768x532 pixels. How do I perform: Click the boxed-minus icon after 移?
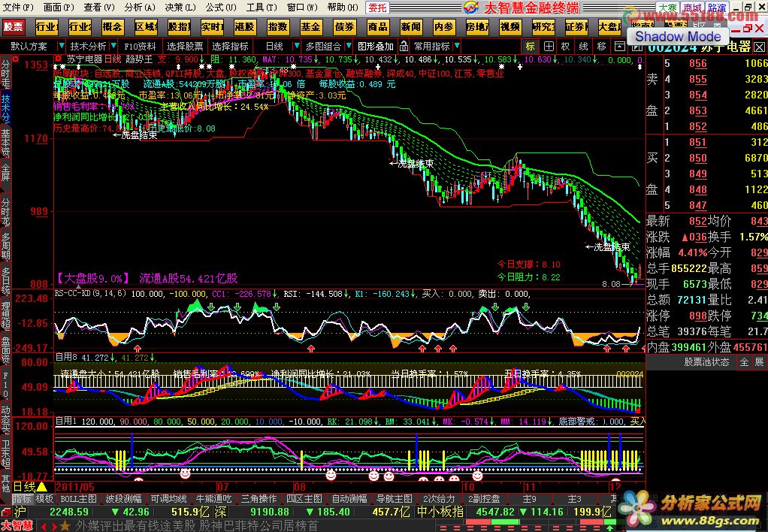coord(619,47)
